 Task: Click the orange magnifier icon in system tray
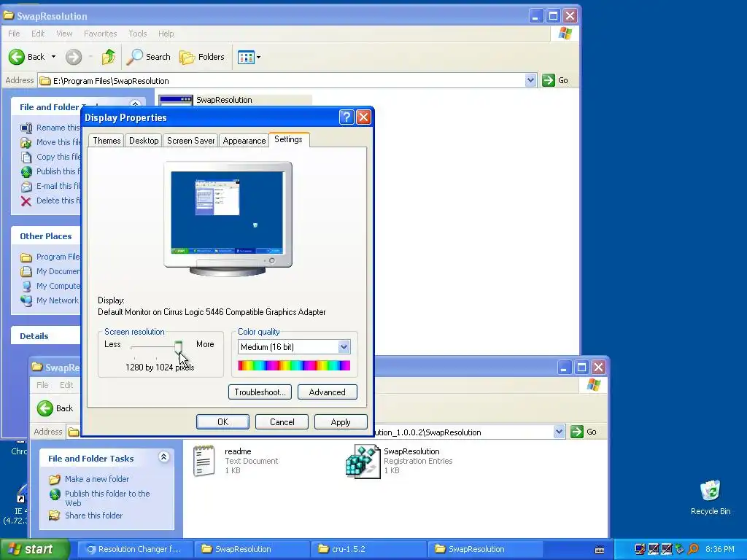pyautogui.click(x=694, y=550)
